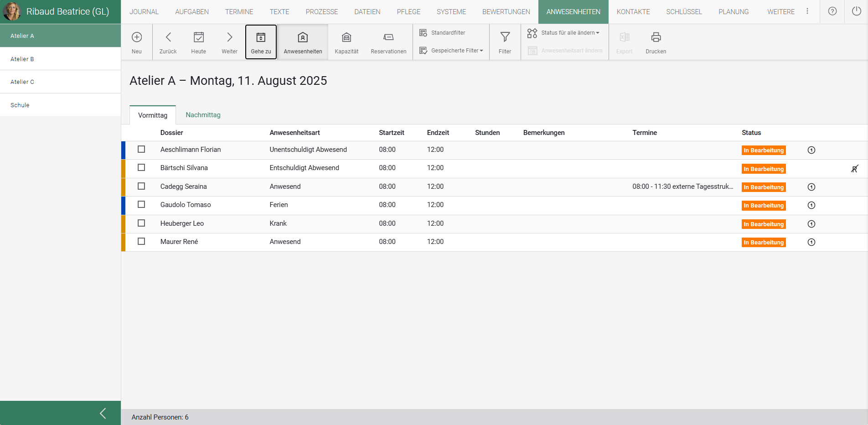868x425 pixels.
Task: Open the JOURNAL menu tab
Action: (144, 12)
